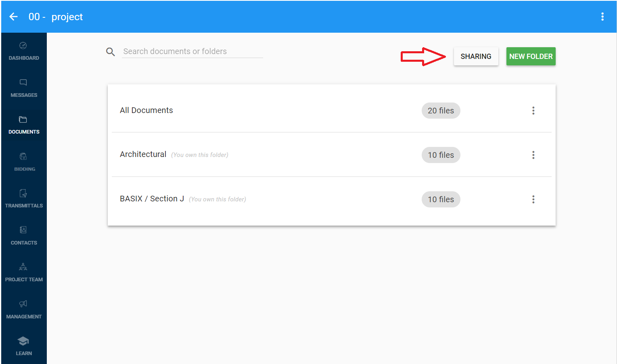
Task: Open Contacts in the sidebar
Action: [x=24, y=236]
